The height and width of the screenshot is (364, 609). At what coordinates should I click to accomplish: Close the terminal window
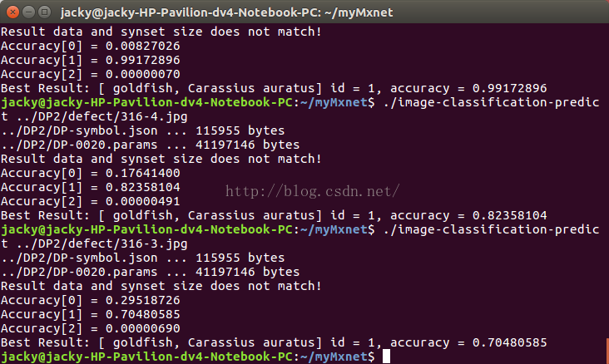point(12,12)
